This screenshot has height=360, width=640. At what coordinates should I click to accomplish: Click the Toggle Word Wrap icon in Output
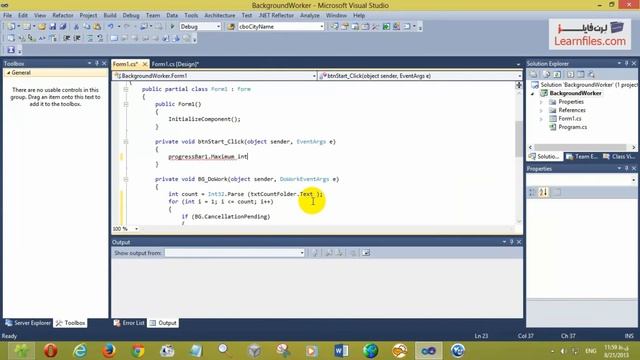(366, 253)
